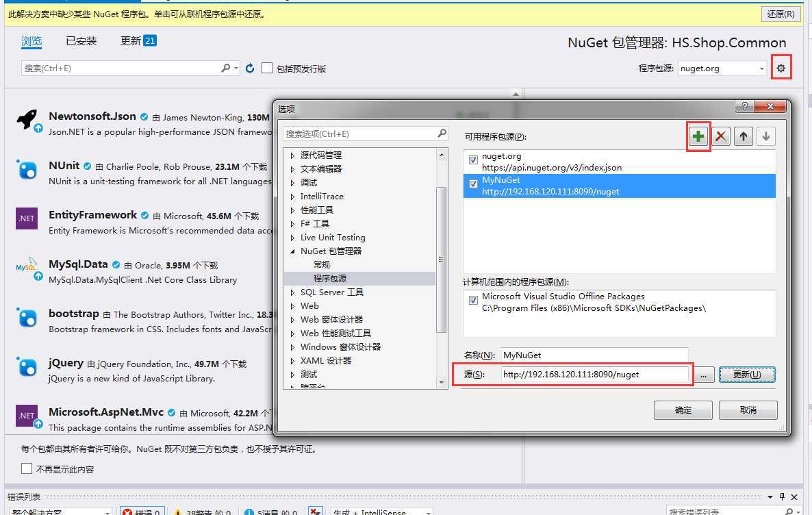The width and height of the screenshot is (812, 515).
Task: Switch to 已安装 tab
Action: [81, 41]
